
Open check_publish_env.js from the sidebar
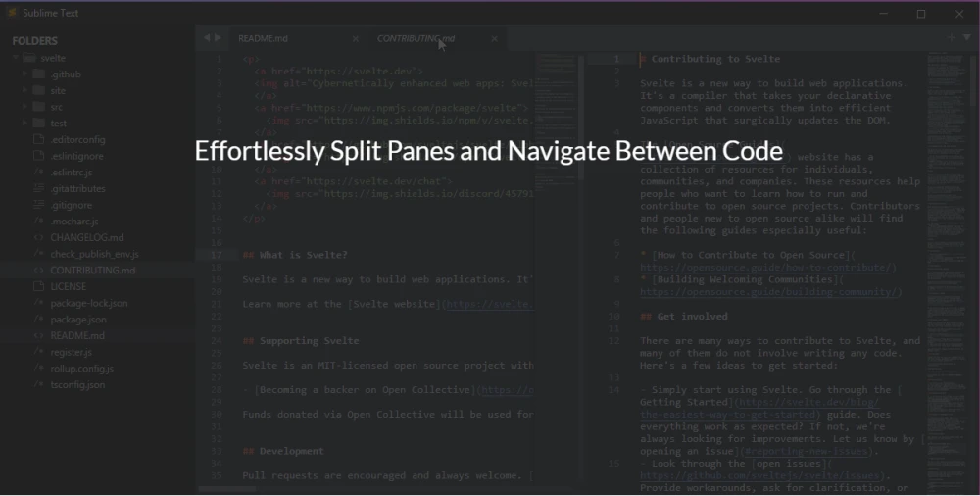(94, 254)
